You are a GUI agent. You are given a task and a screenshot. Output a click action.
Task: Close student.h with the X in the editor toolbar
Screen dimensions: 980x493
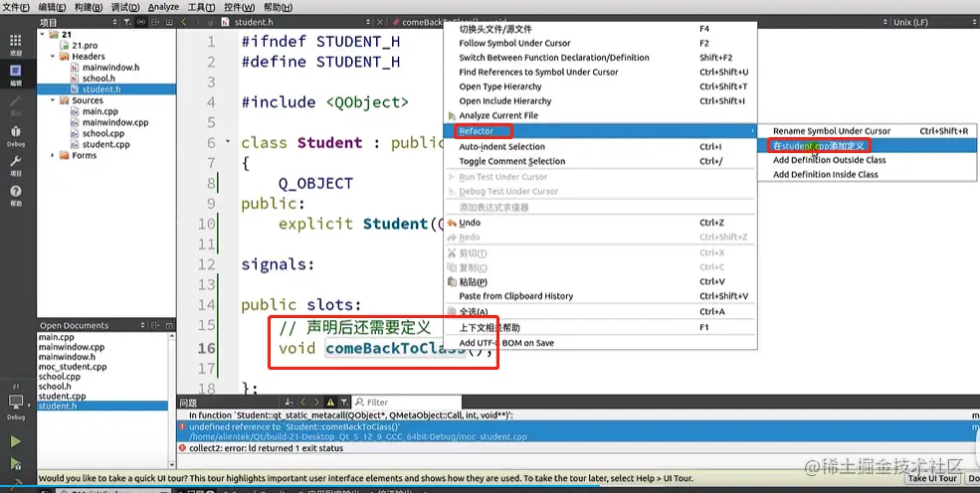[x=380, y=22]
